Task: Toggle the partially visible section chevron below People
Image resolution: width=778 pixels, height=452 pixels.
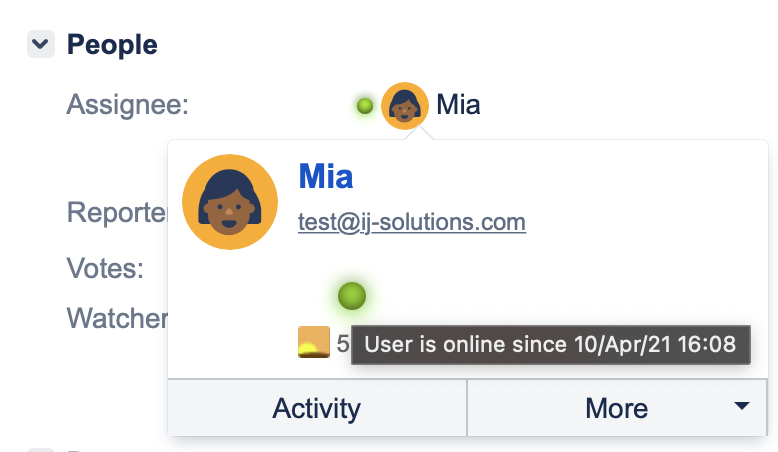Action: click(40, 449)
